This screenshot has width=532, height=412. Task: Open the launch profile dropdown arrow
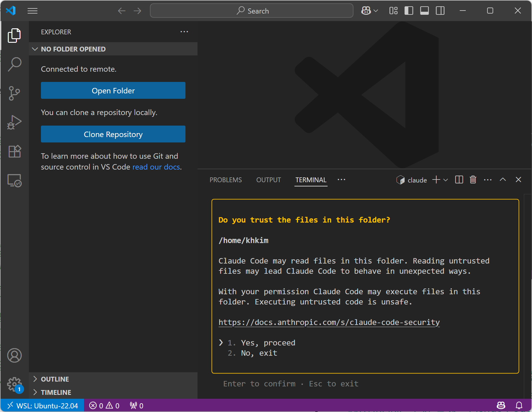tap(446, 180)
